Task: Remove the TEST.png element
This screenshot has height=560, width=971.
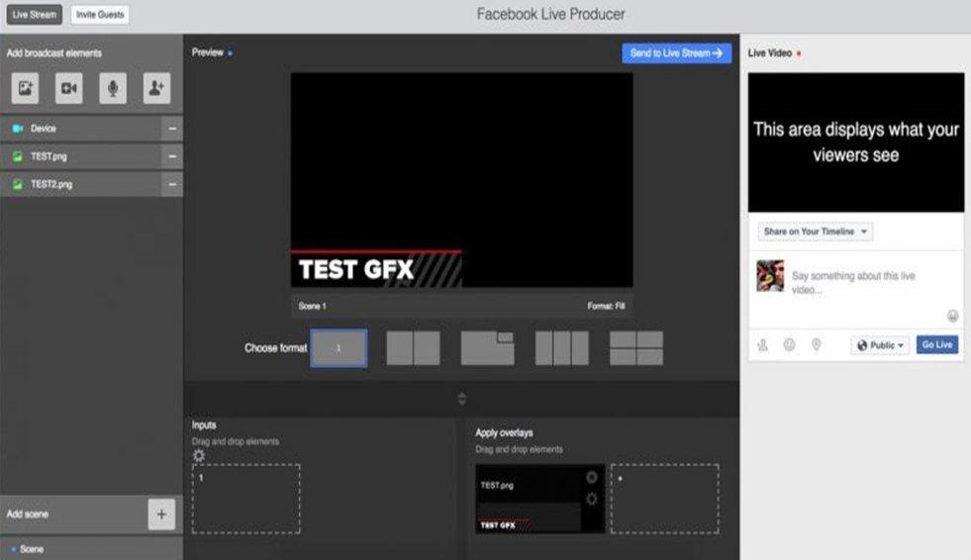Action: click(172, 156)
